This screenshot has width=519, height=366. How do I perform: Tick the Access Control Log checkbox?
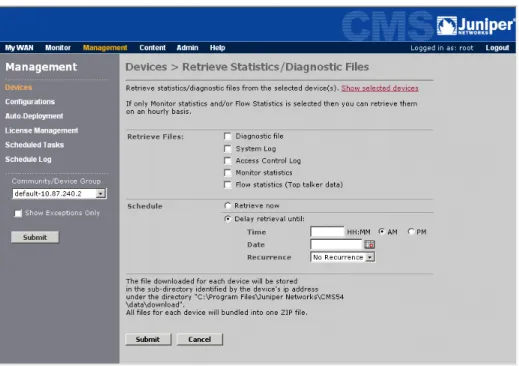click(227, 161)
